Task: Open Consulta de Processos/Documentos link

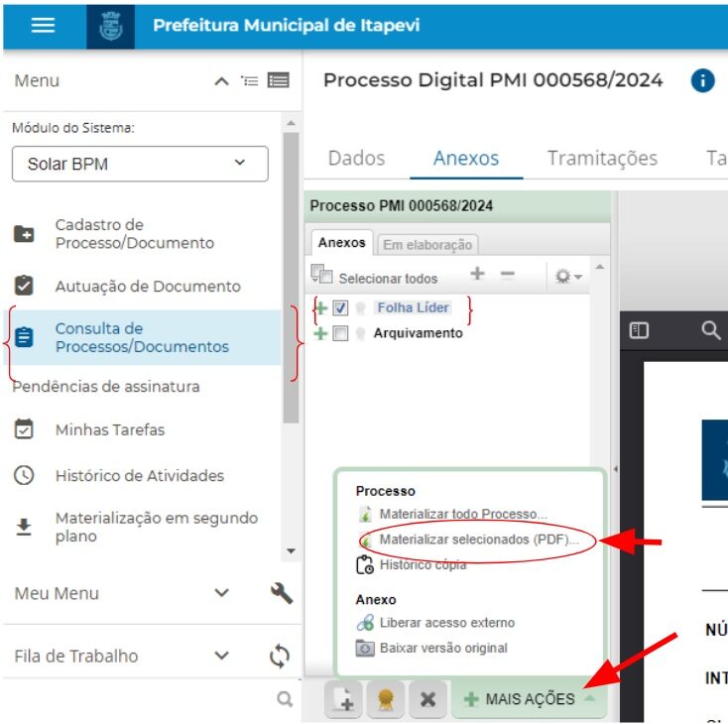Action: coord(141,337)
